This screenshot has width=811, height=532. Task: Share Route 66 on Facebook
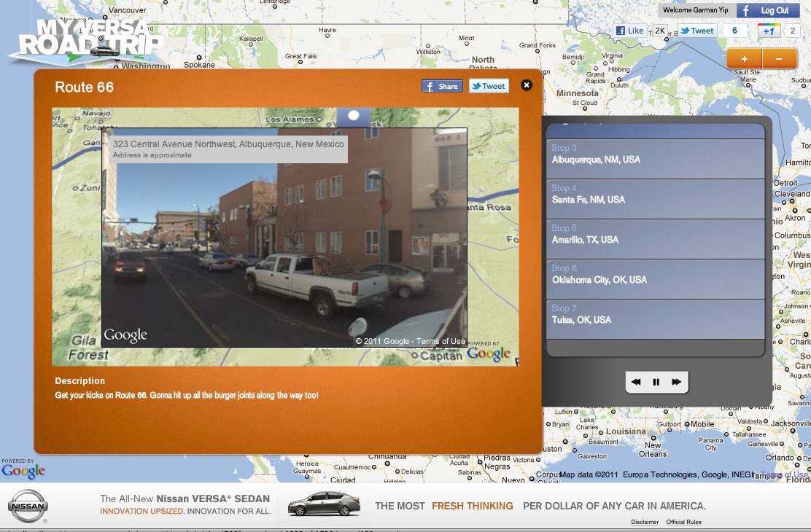[442, 86]
